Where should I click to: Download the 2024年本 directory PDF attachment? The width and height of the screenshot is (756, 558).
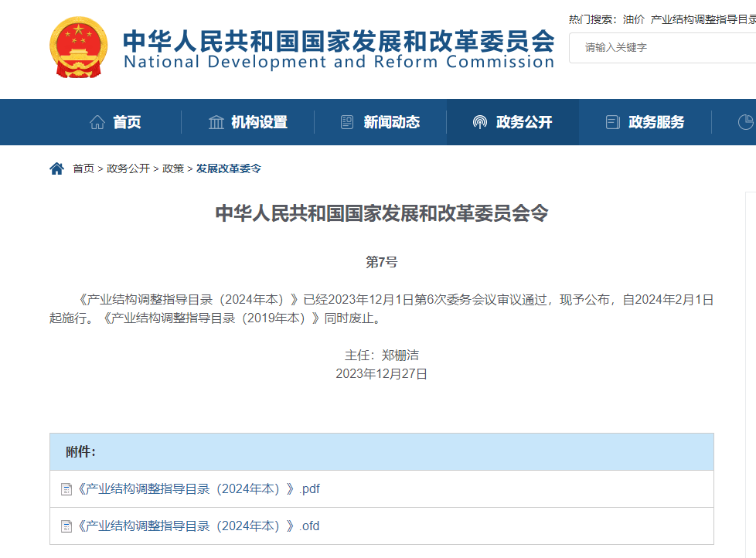196,488
